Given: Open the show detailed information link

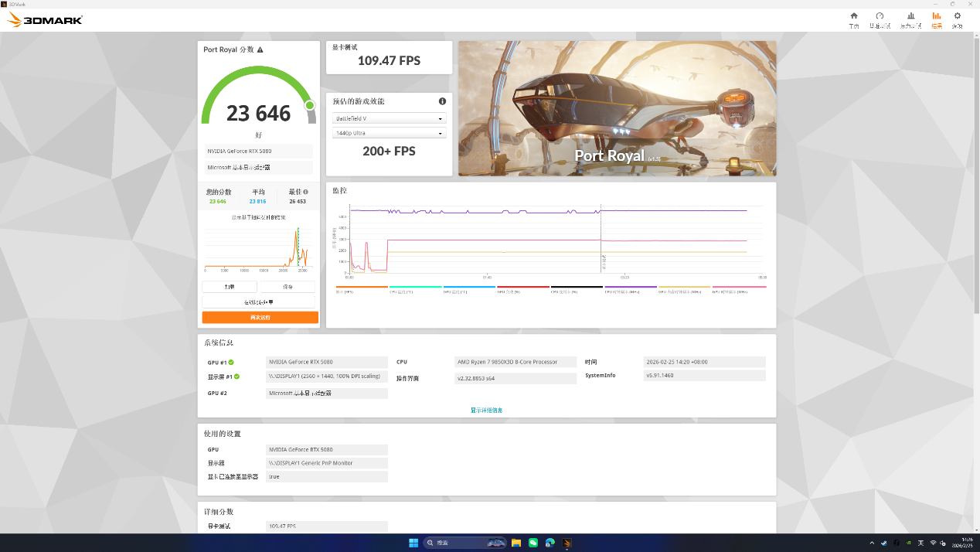Looking at the screenshot, I should (486, 410).
